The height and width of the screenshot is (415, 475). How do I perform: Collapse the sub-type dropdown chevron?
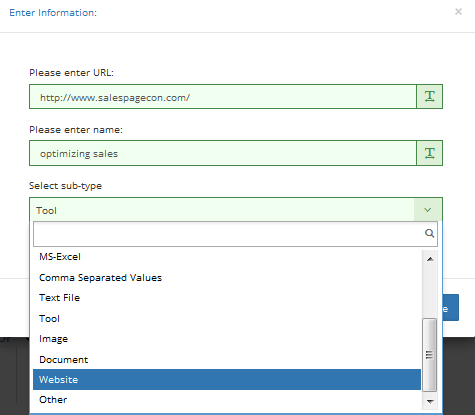point(428,210)
